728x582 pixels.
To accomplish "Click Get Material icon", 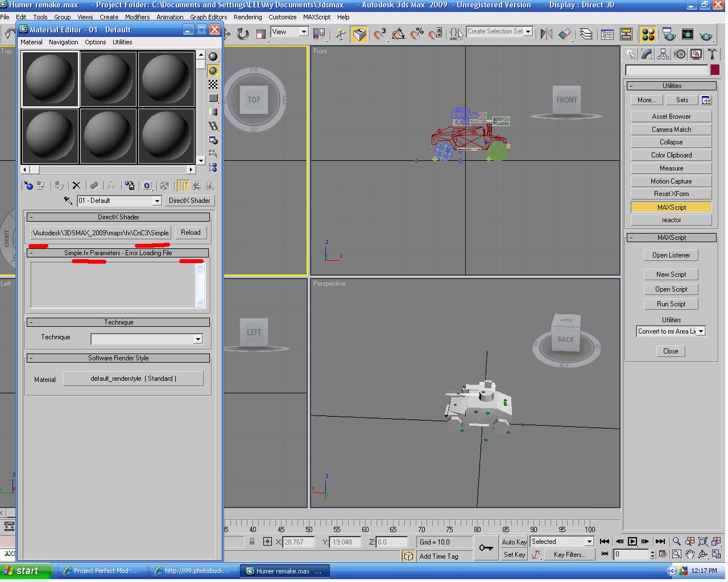I will click(28, 186).
